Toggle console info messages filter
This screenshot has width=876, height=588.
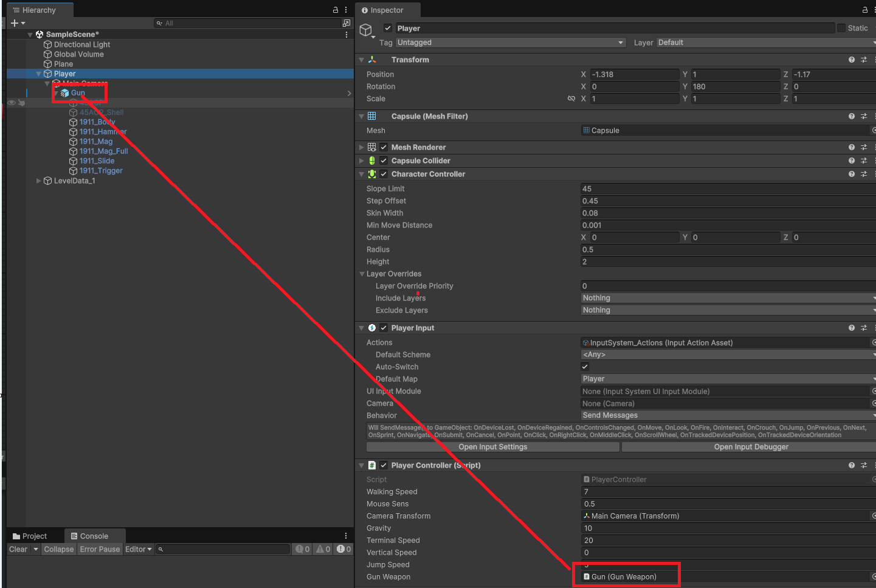tap(303, 549)
